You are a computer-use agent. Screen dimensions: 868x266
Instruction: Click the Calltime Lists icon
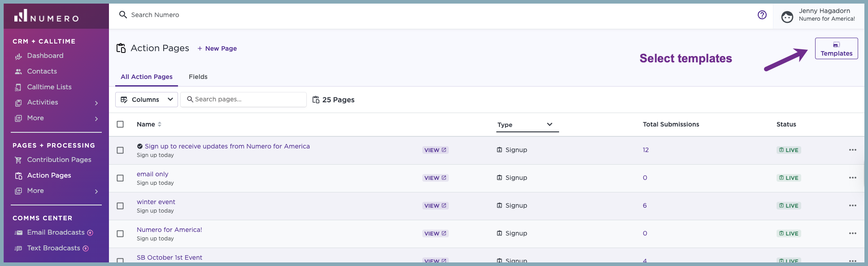[x=18, y=87]
